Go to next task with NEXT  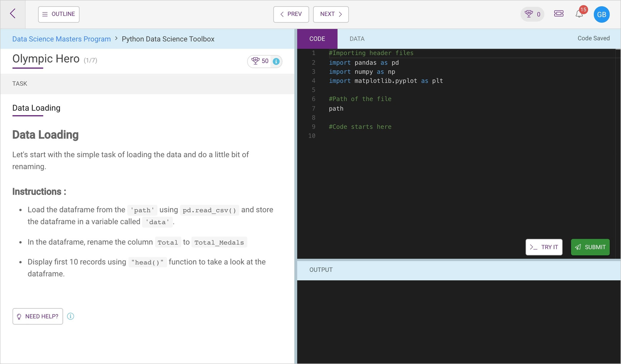click(x=331, y=14)
